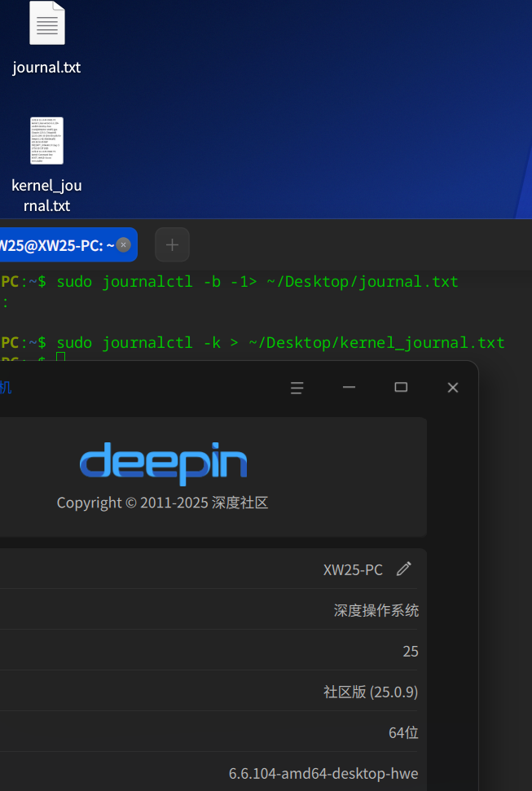532x791 pixels.
Task: Click the journalctl -b -1 command line
Action: pyautogui.click(x=257, y=282)
